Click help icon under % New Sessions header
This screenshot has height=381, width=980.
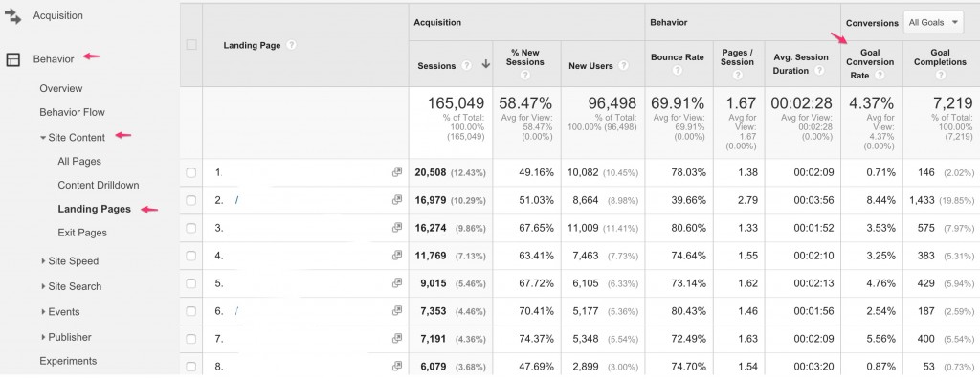coord(525,75)
